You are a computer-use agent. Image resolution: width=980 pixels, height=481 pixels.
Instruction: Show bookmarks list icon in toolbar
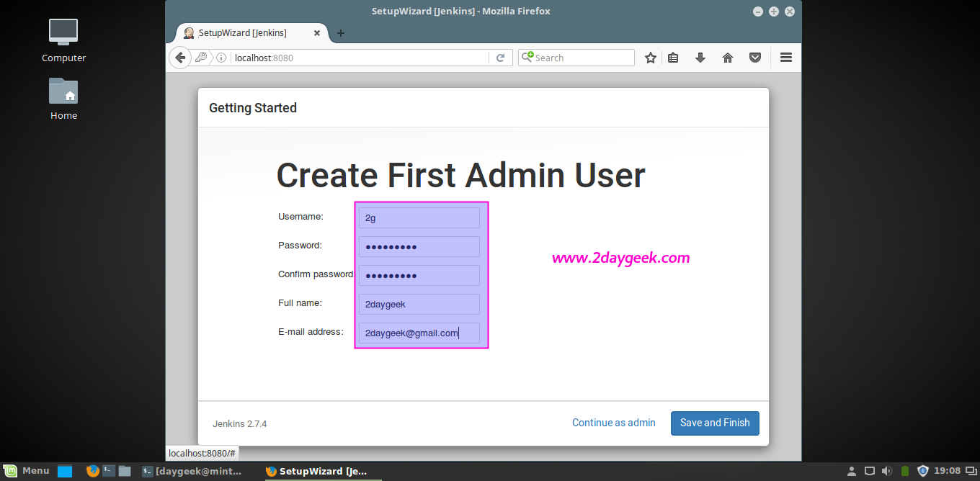[x=673, y=58]
